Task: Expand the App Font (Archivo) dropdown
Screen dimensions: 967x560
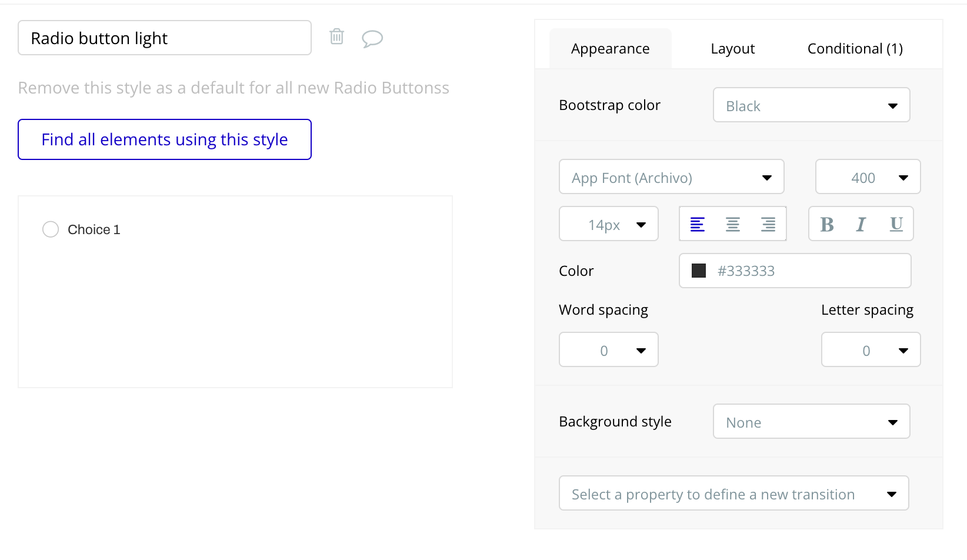Action: (x=671, y=177)
